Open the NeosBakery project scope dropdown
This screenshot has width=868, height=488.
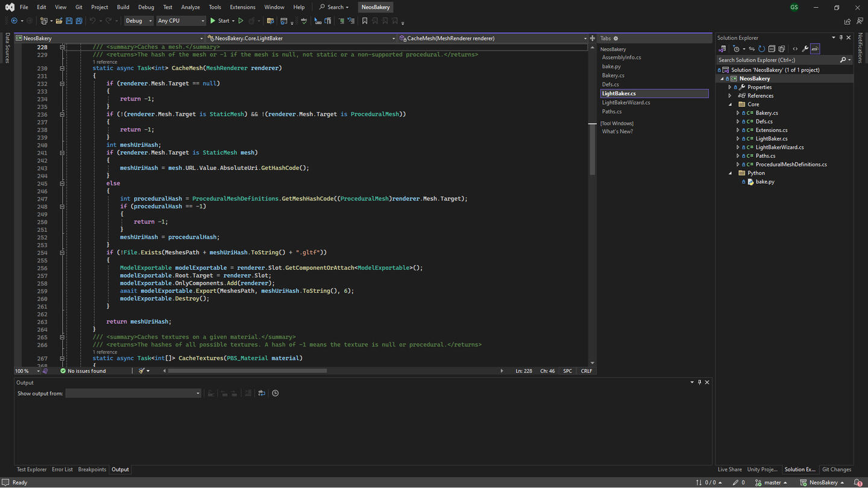pyautogui.click(x=110, y=38)
